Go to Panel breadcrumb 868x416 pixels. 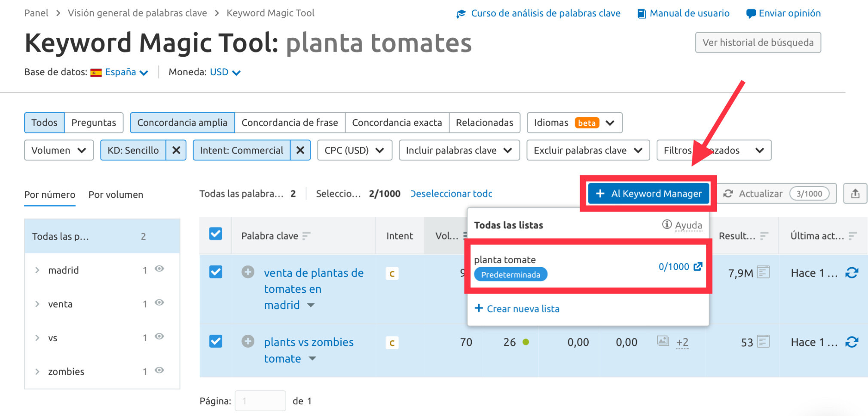pyautogui.click(x=36, y=13)
